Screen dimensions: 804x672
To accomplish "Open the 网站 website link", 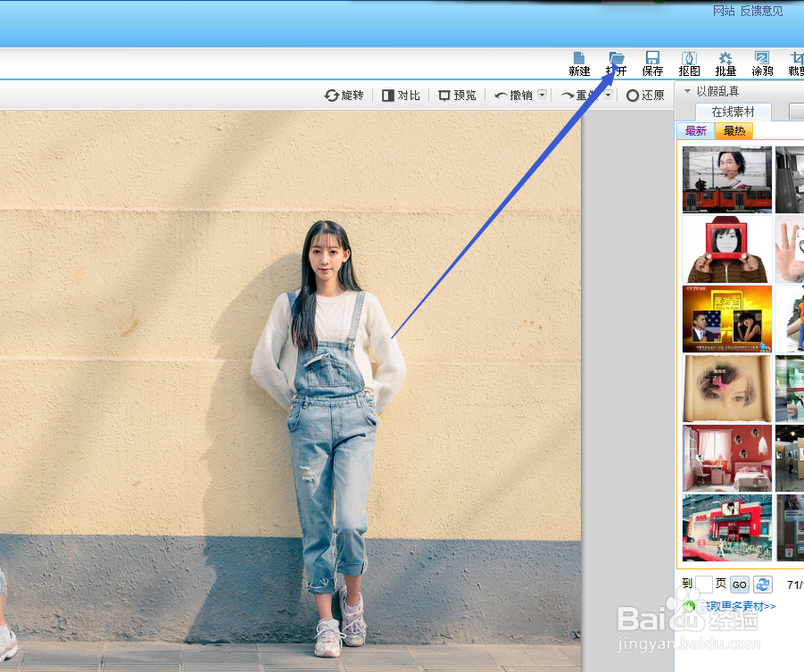I will coord(724,11).
